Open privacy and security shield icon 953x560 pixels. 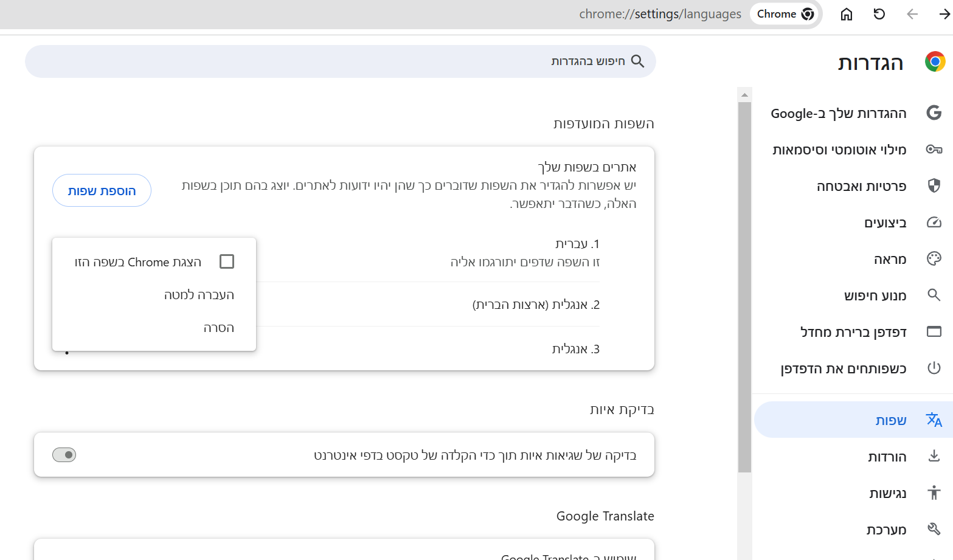coord(934,186)
